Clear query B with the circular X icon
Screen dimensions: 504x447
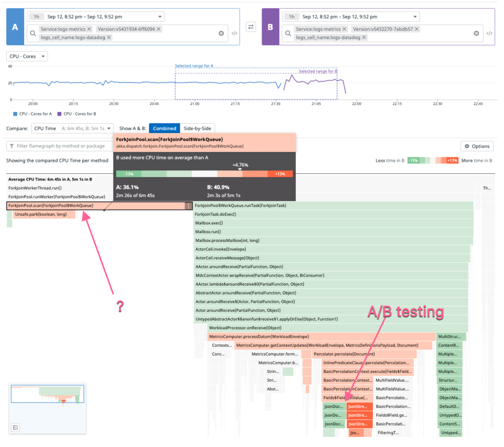point(476,33)
